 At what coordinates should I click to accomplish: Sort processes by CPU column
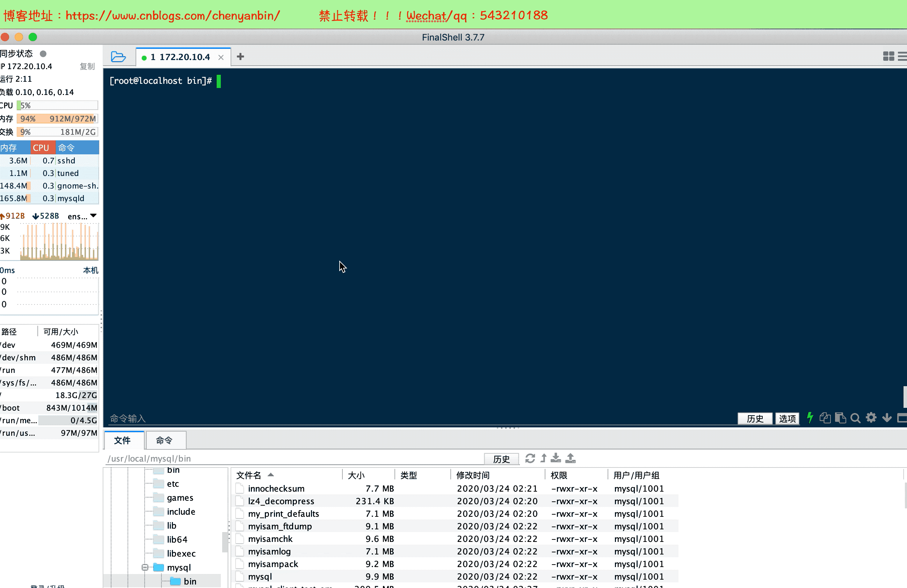pos(43,147)
